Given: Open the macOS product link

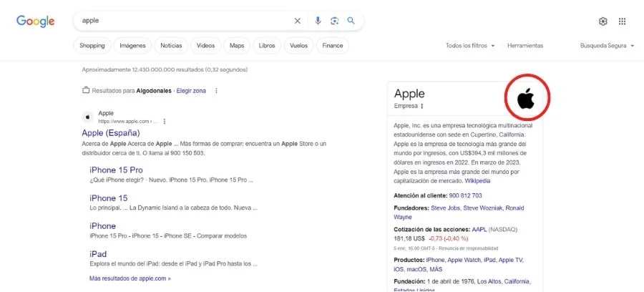Looking at the screenshot, I should coord(416,269).
